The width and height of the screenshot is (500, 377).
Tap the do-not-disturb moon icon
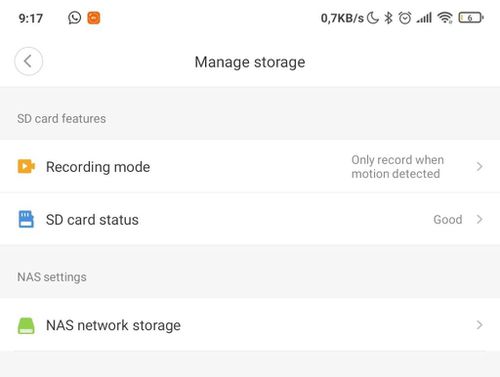[373, 18]
